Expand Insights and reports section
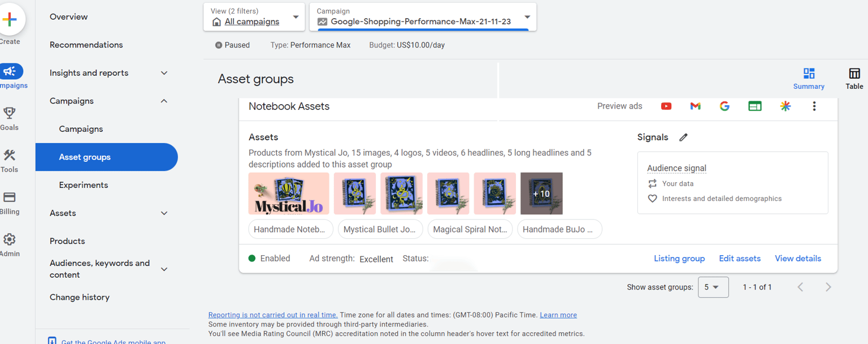 pyautogui.click(x=164, y=73)
